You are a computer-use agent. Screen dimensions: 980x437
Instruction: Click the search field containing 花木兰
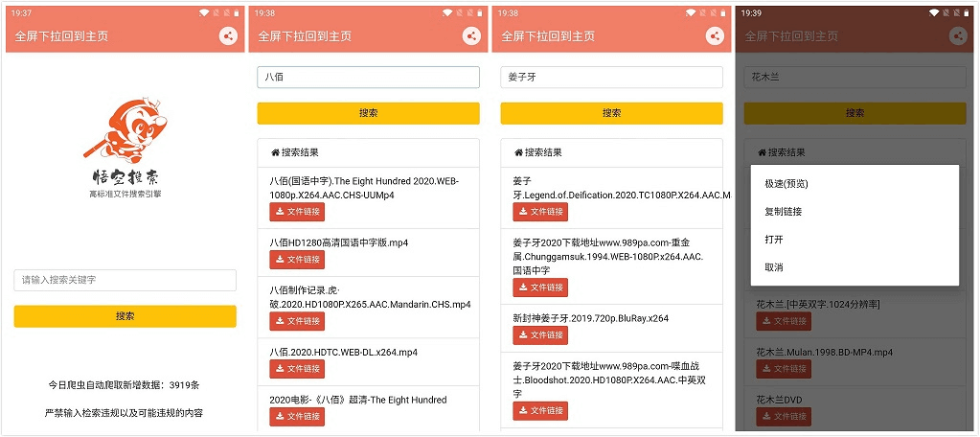(855, 78)
